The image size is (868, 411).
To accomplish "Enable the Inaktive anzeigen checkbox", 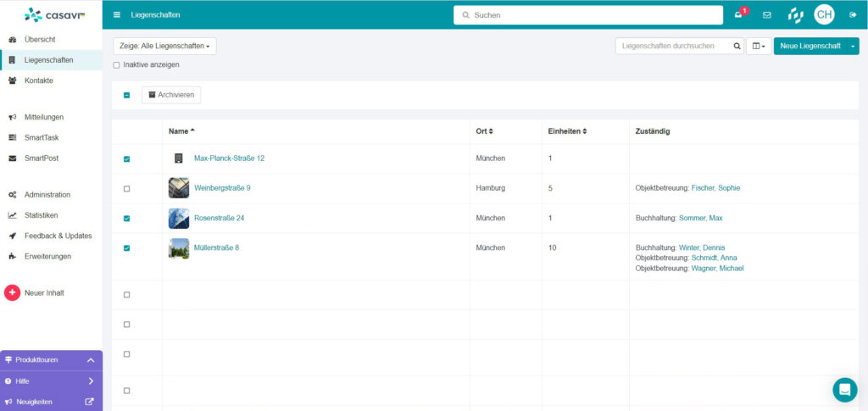I will [117, 64].
